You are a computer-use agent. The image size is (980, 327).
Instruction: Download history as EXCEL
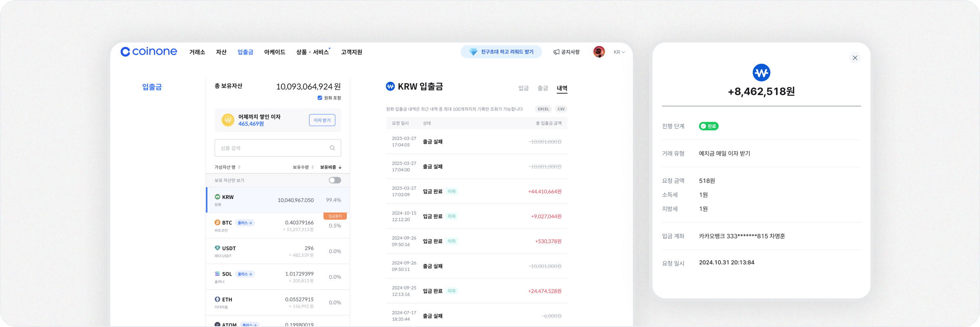pyautogui.click(x=543, y=109)
